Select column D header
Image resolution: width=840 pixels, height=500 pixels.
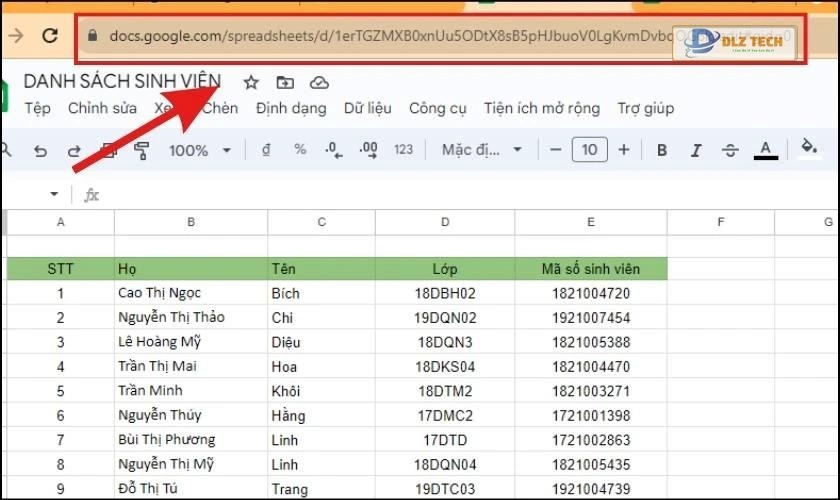[445, 222]
